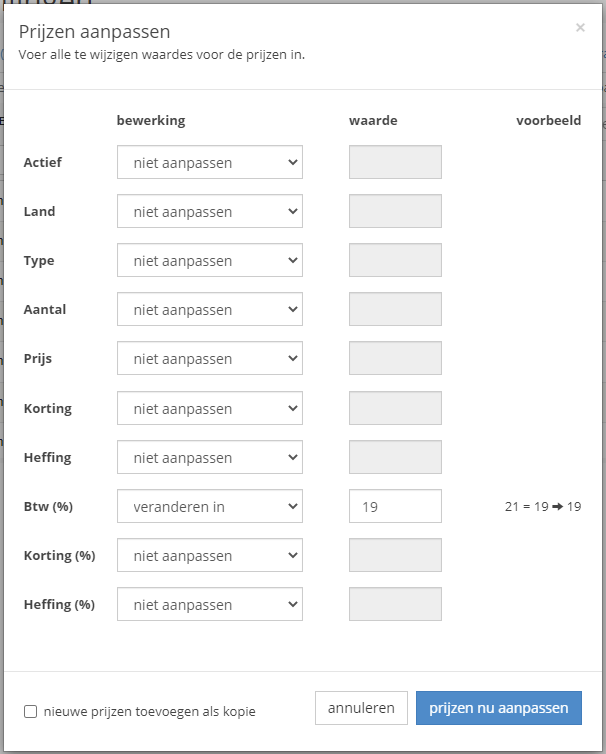Click the Korting waarde input field
Screen dimensions: 606x754
click(x=395, y=408)
